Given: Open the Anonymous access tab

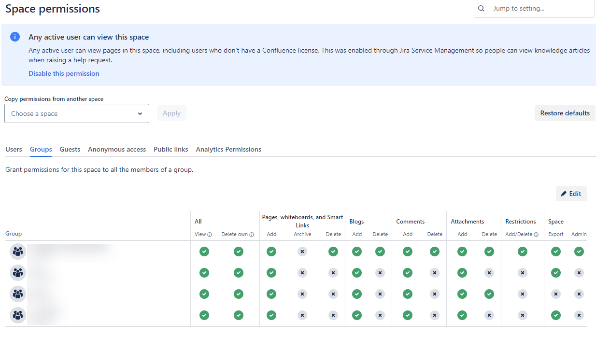Looking at the screenshot, I should point(117,149).
